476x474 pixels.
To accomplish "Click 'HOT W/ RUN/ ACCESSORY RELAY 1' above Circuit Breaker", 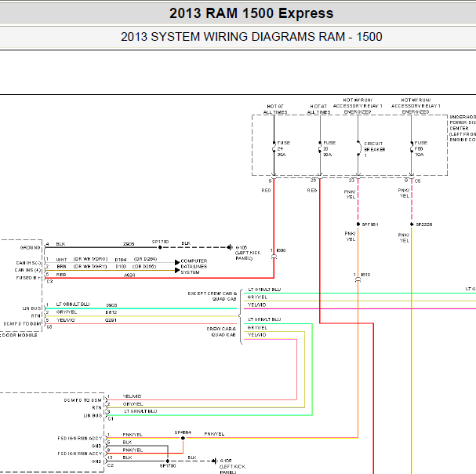I will (358, 106).
